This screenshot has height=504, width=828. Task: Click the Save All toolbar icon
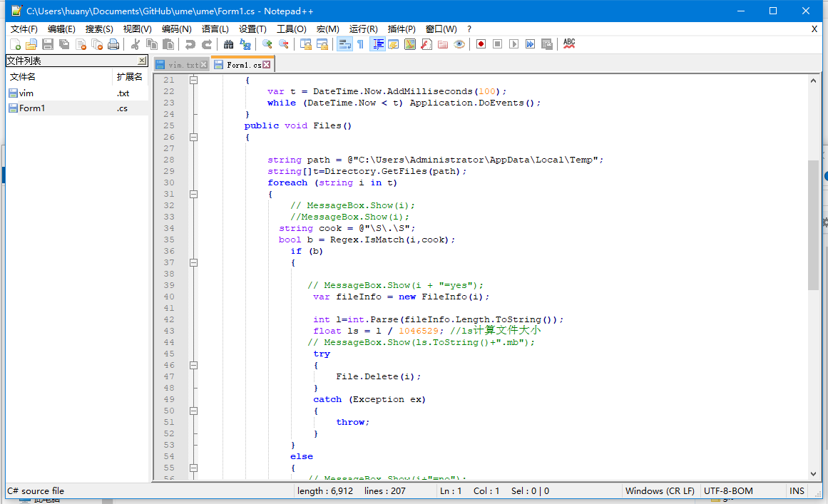click(64, 44)
